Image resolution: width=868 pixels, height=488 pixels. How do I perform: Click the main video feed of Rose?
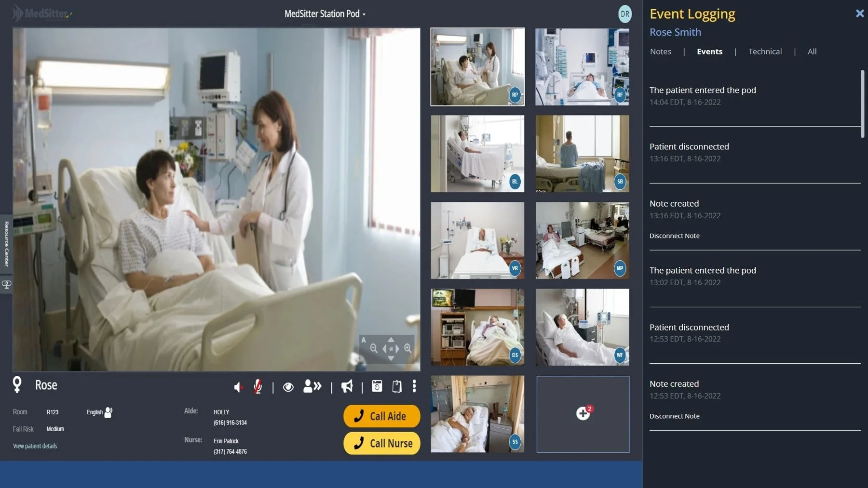[x=216, y=199]
